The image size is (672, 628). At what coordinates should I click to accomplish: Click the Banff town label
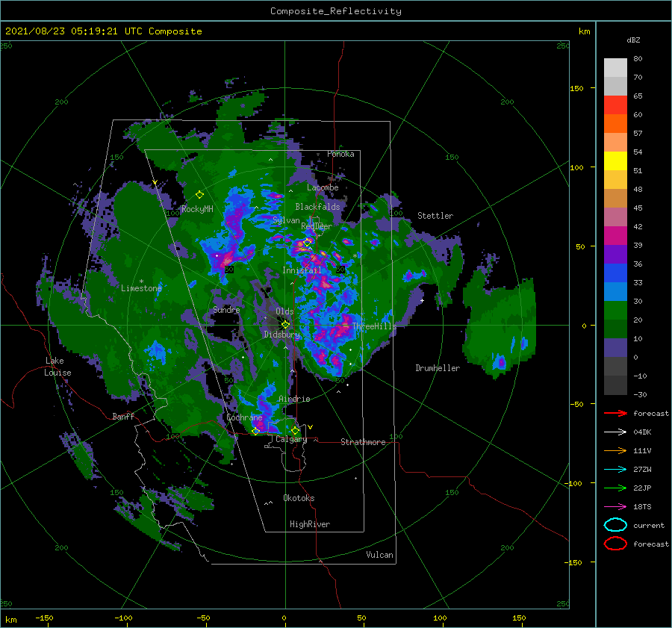click(123, 416)
